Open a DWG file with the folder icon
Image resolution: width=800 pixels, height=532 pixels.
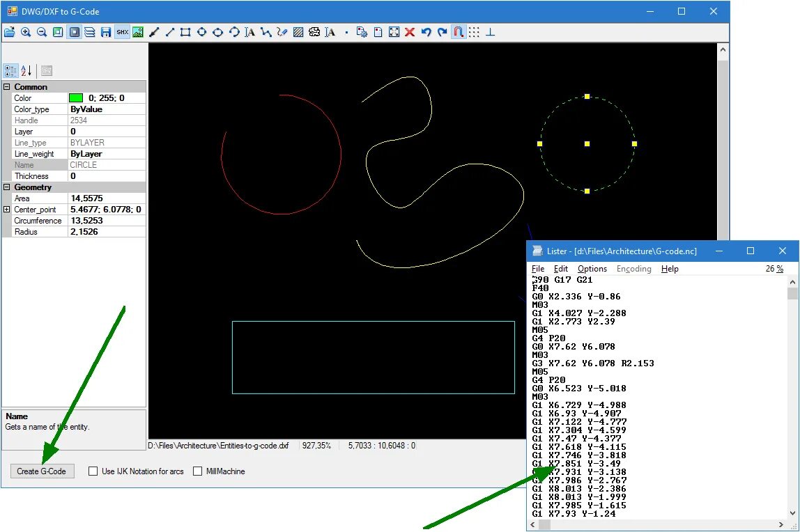pyautogui.click(x=11, y=32)
